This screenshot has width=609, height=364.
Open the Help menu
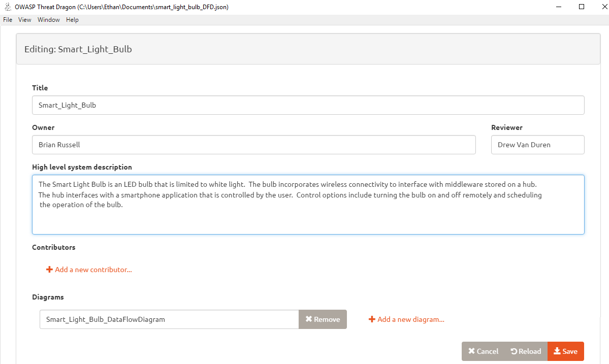[72, 20]
